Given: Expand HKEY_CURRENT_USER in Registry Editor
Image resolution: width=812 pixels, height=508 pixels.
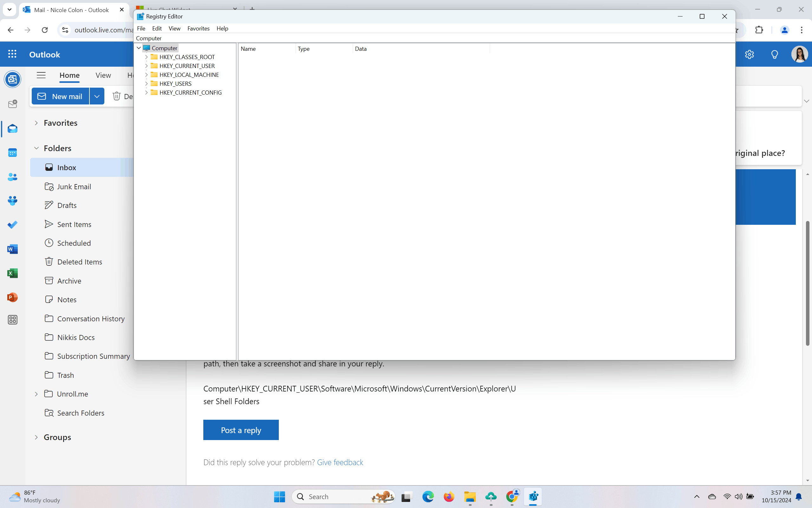Looking at the screenshot, I should tap(146, 66).
